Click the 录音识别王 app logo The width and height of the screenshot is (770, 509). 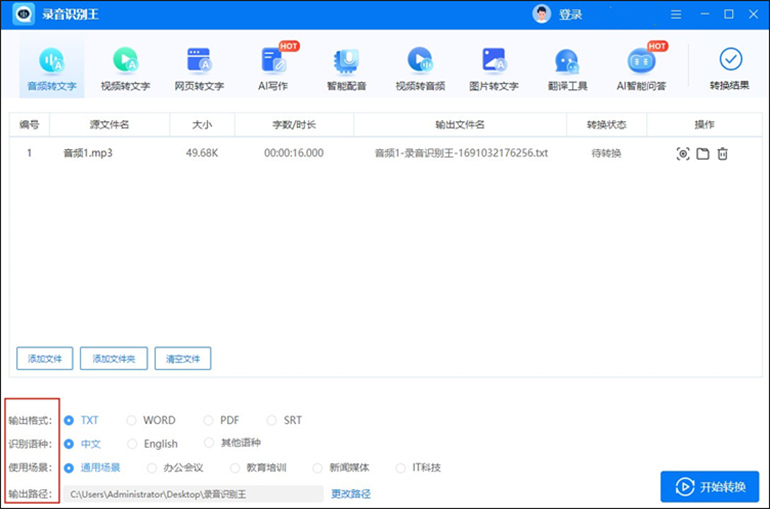point(24,14)
